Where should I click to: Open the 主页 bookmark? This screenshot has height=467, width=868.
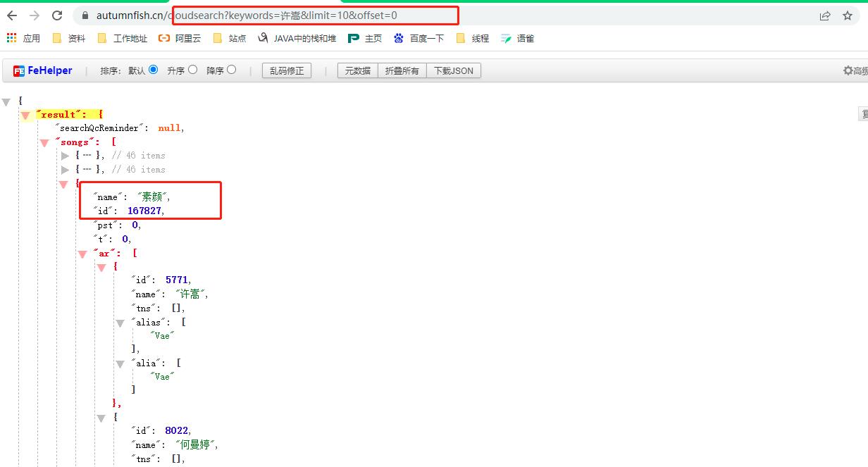[x=365, y=38]
